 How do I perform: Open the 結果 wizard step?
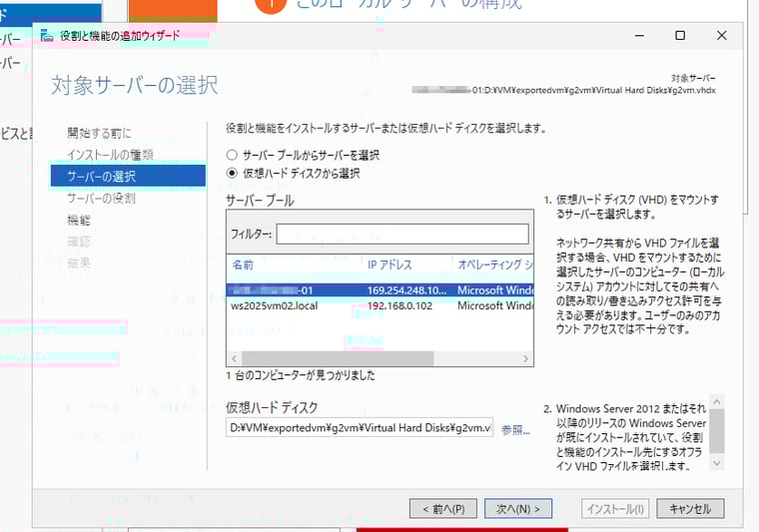tap(79, 264)
